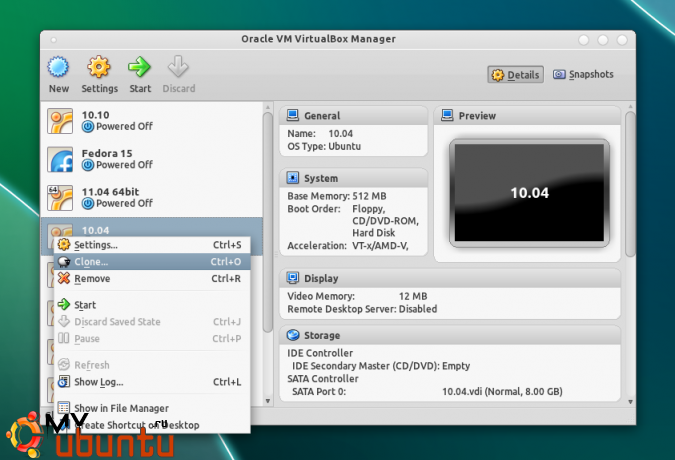675x460 pixels.
Task: Click the 10.10 Powered Off status icon
Action: (x=88, y=127)
